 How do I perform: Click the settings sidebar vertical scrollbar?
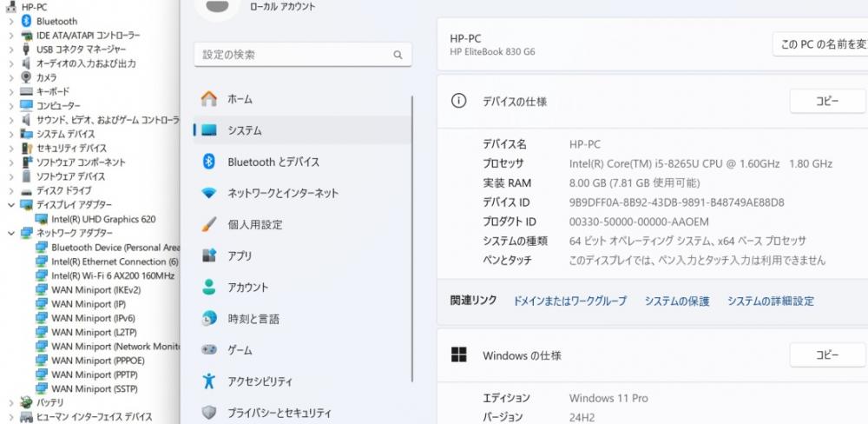[x=412, y=238]
